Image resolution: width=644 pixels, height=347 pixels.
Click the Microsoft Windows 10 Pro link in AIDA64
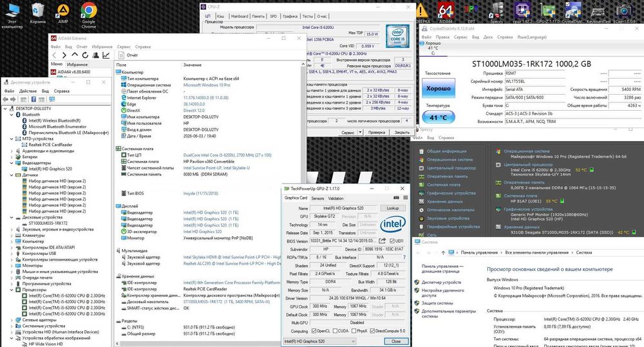pyautogui.click(x=207, y=85)
